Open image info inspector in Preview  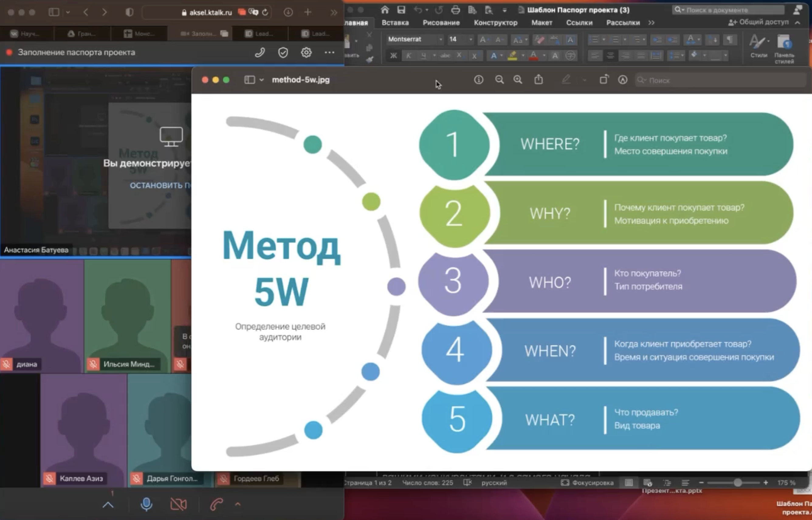(x=478, y=80)
